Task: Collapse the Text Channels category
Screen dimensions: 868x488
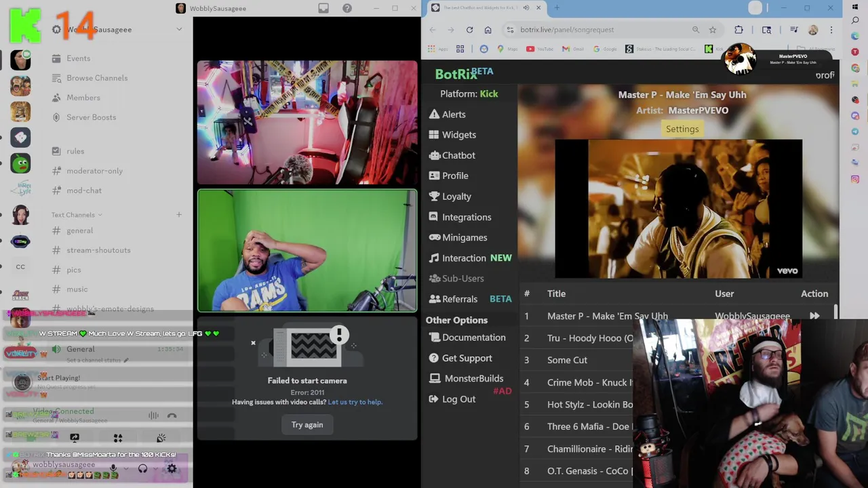Action: 76,215
